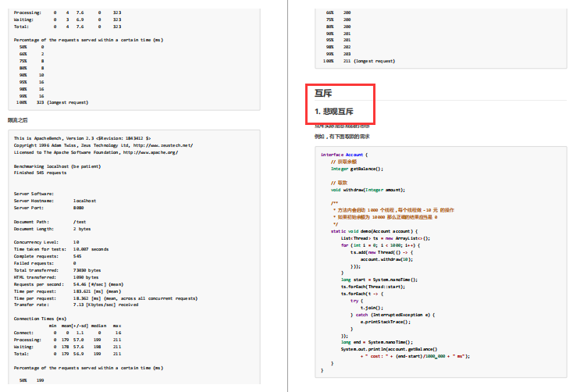Viewport: 580px width, 392px height.
Task: Click the '99% 203' percentile row
Action: (x=338, y=54)
